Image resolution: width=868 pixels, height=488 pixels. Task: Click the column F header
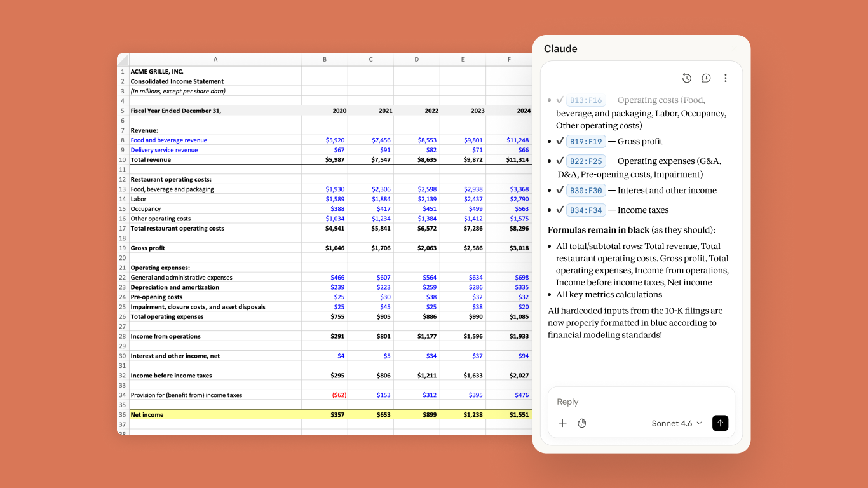tap(508, 60)
